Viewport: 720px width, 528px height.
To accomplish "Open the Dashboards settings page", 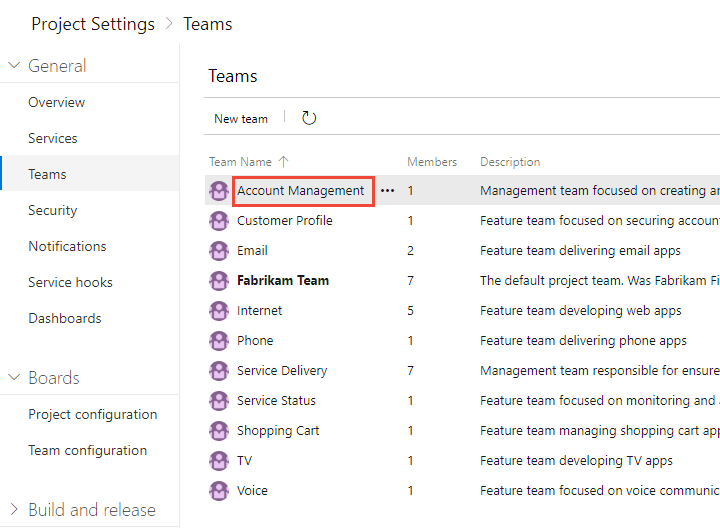I will (65, 318).
